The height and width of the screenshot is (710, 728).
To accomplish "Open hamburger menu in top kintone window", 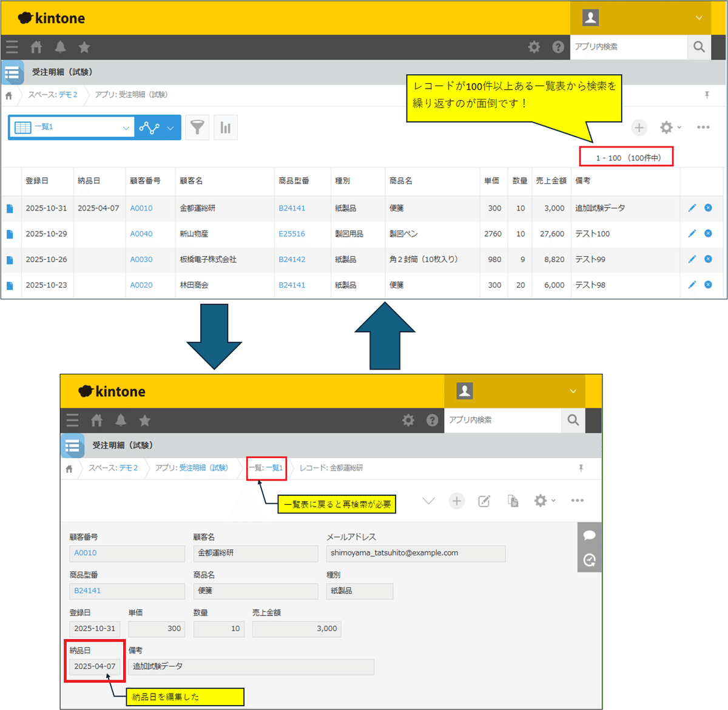I will (x=12, y=47).
